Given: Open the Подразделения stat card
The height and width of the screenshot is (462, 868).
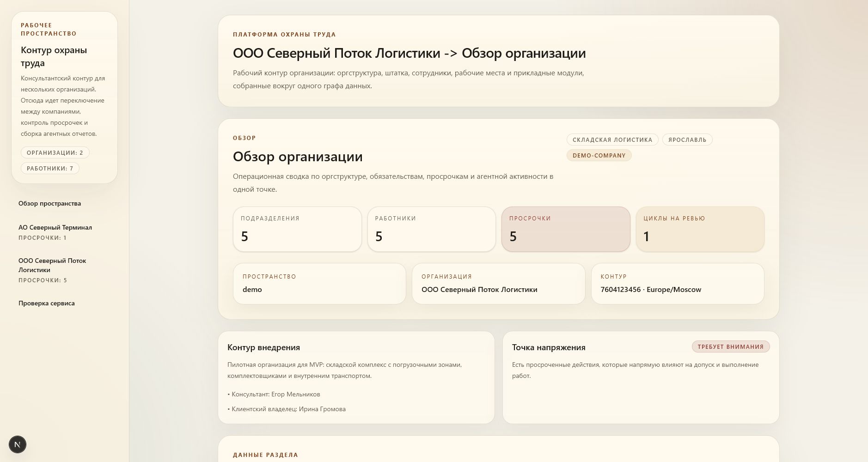Looking at the screenshot, I should 297,229.
